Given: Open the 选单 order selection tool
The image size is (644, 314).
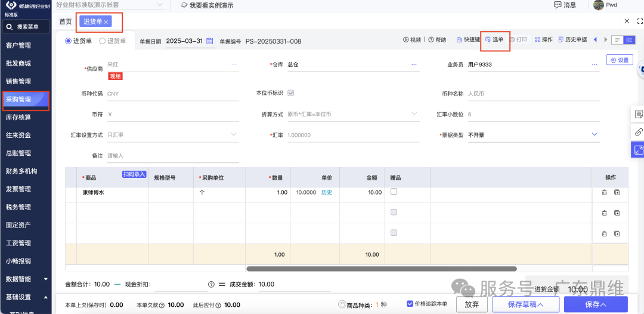Looking at the screenshot, I should tap(494, 40).
